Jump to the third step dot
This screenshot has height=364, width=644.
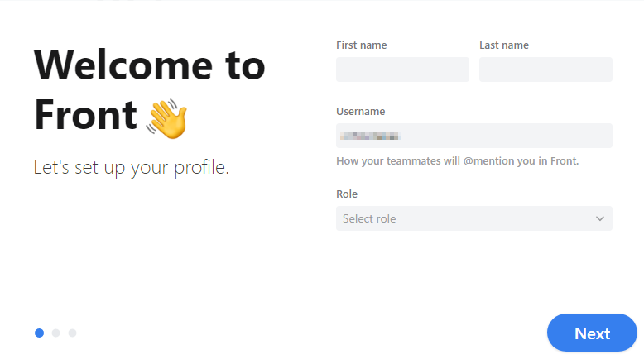[x=72, y=333]
